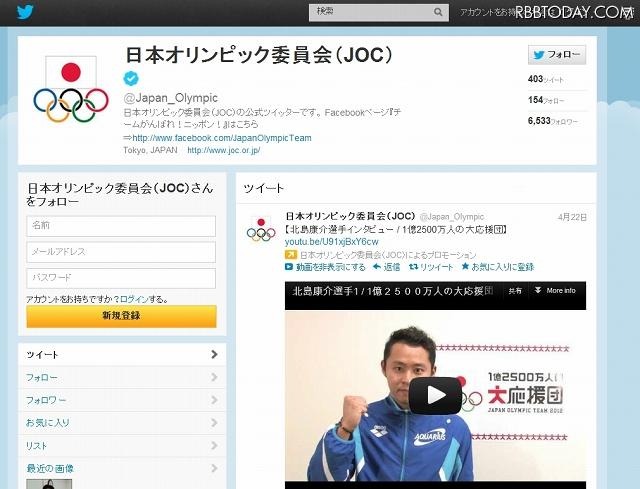
Task: View the 6,533 followers count
Action: tap(553, 121)
